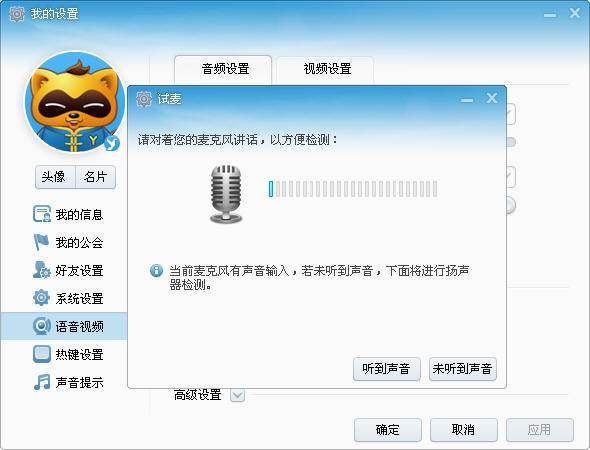The width and height of the screenshot is (590, 450).
Task: Confirm settings with 确定 button
Action: [x=388, y=430]
